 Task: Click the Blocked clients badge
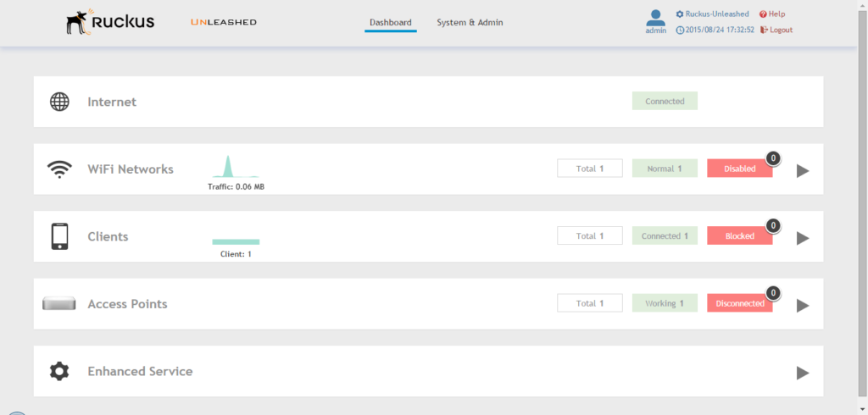pos(739,236)
